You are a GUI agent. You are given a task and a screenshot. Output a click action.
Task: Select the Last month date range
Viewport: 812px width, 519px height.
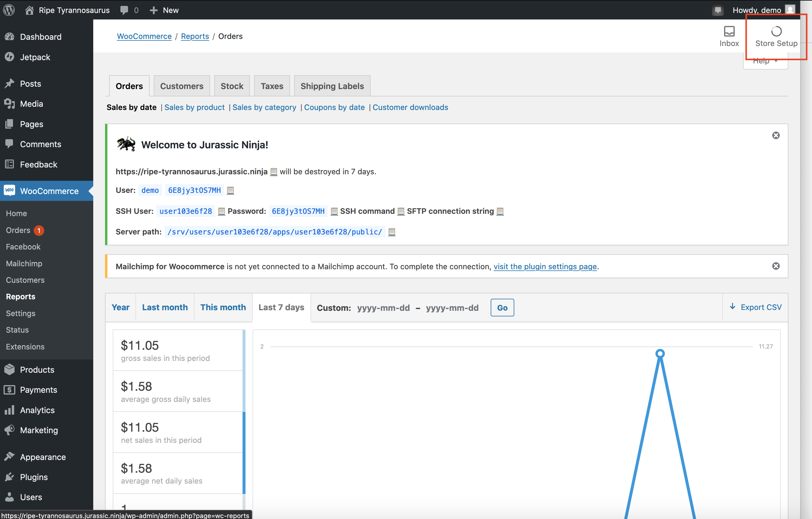point(165,307)
